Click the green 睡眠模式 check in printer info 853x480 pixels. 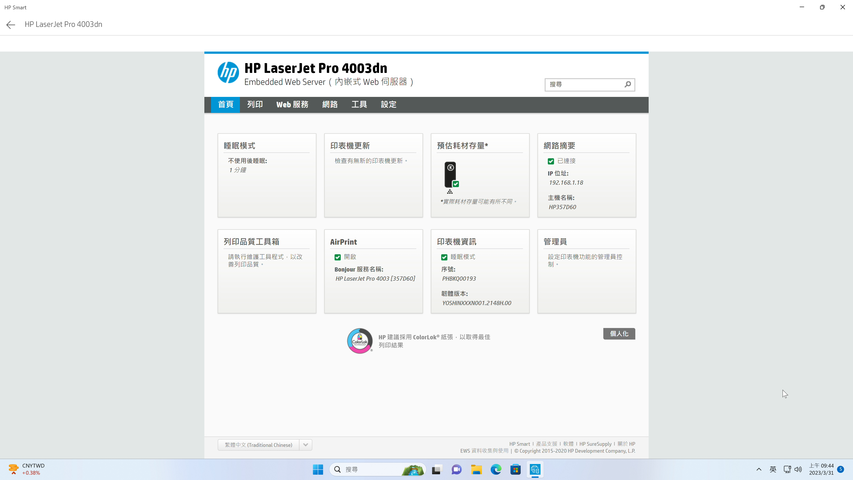(x=444, y=257)
